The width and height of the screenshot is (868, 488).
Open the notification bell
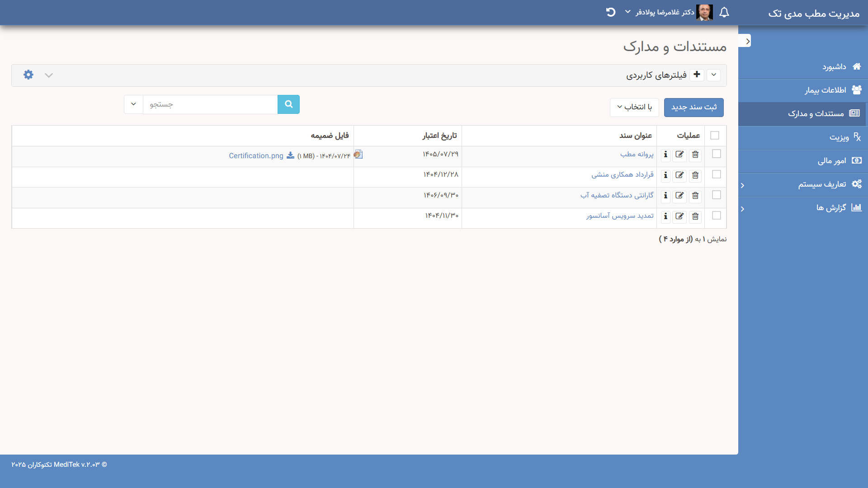pyautogui.click(x=725, y=12)
